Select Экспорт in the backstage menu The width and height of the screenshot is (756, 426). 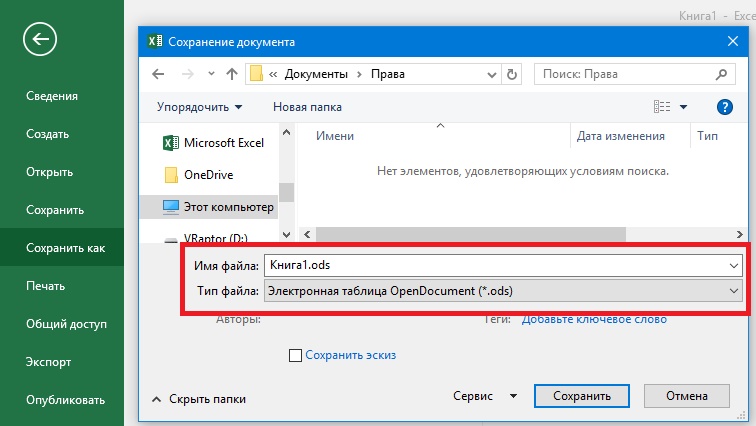48,362
